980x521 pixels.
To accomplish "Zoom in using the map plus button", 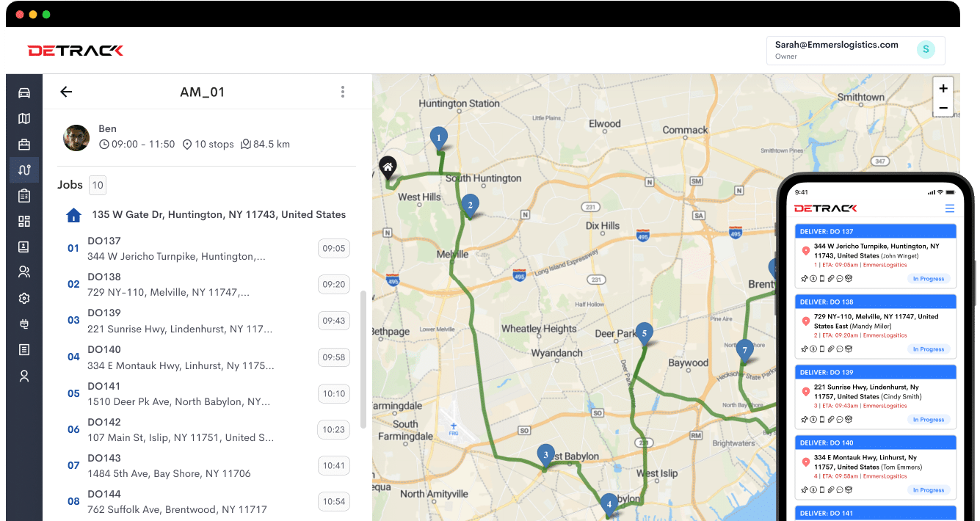I will [943, 87].
